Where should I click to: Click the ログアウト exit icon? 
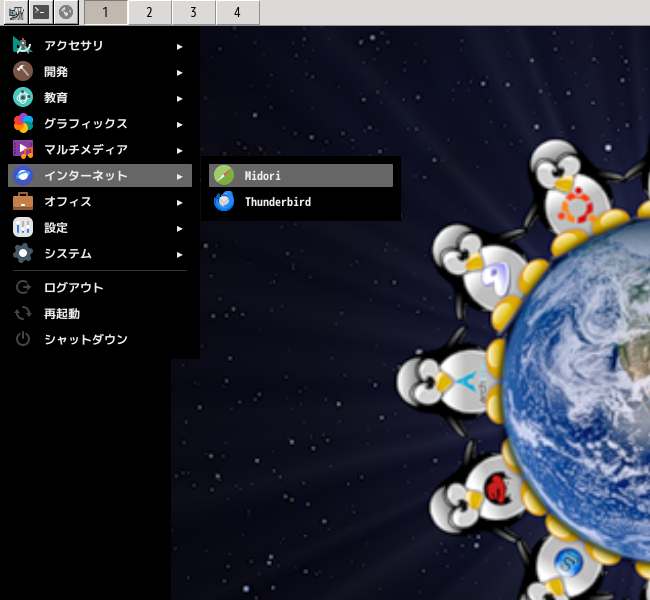(x=23, y=287)
